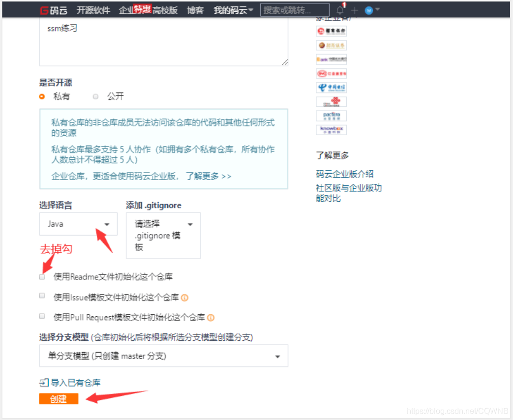513x420 pixels.
Task: Click the plus icon to create new
Action: tap(354, 10)
